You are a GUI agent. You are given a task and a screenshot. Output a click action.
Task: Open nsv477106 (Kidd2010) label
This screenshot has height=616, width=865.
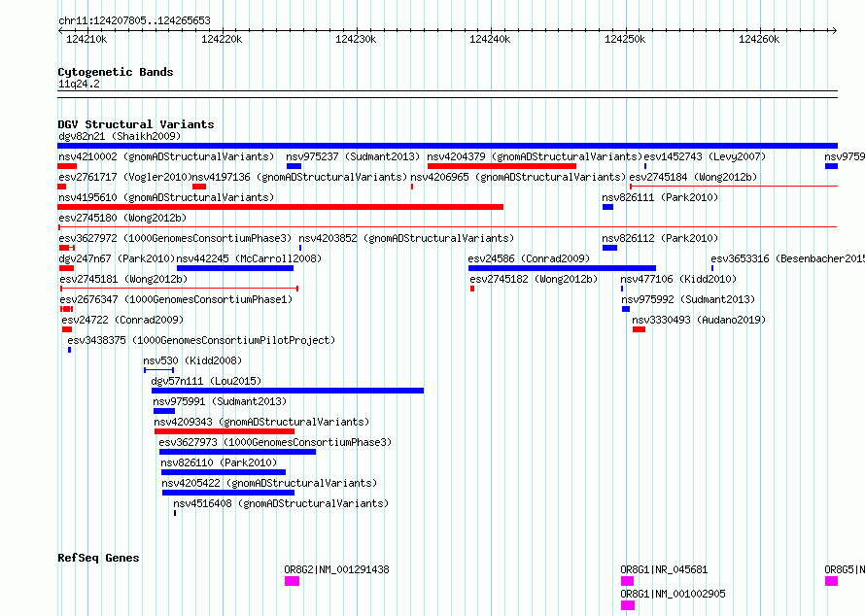678,279
